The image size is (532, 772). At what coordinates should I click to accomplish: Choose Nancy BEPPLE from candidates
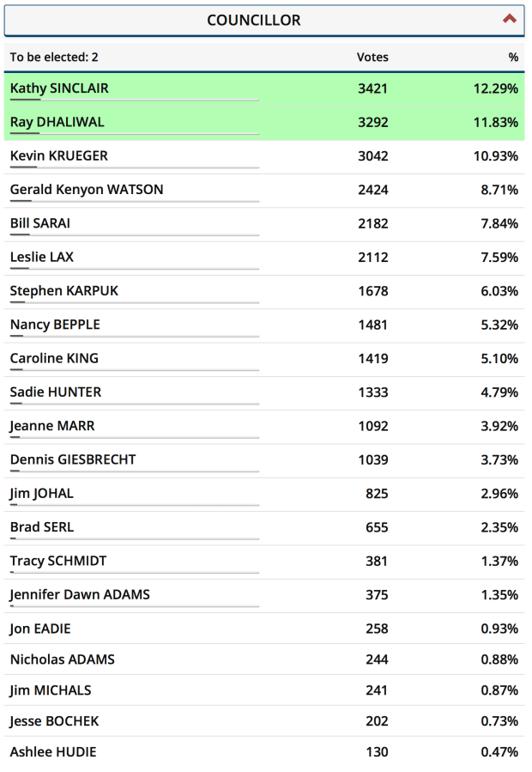[x=55, y=325]
